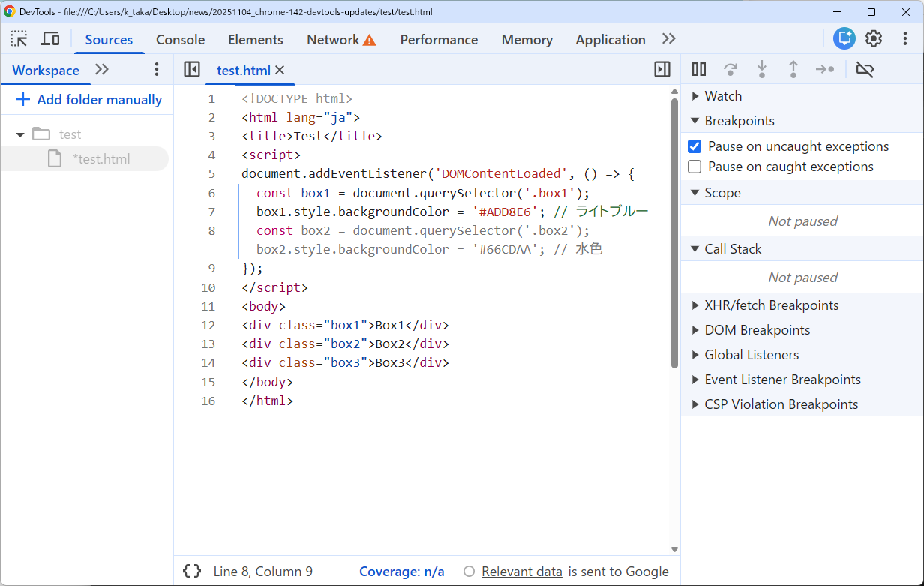924x586 pixels.
Task: Switch to the Console tab
Action: pos(180,40)
